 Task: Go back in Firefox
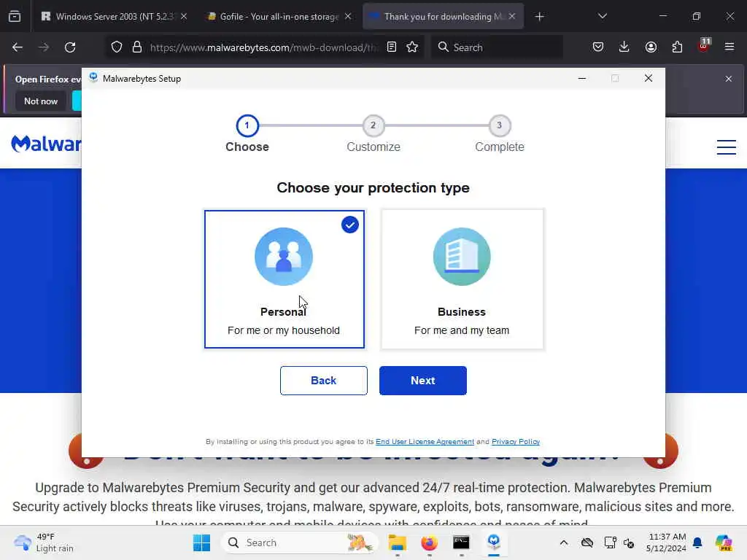tap(18, 47)
